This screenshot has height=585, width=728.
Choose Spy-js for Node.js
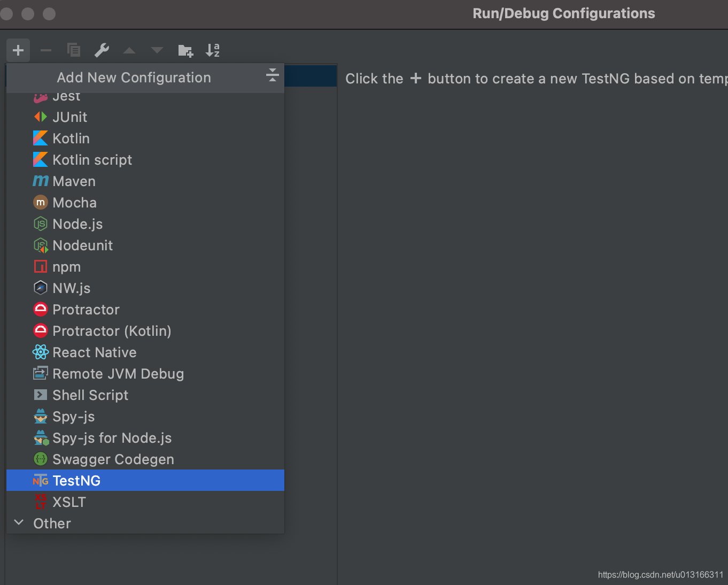(x=145, y=437)
